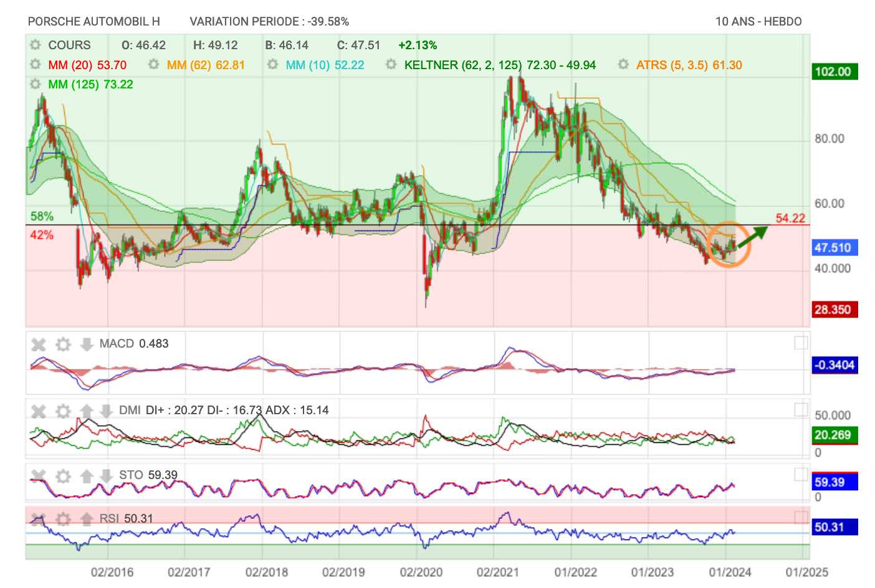The height and width of the screenshot is (588, 875).
Task: Open settings gear for MM (125)
Action: point(36,84)
